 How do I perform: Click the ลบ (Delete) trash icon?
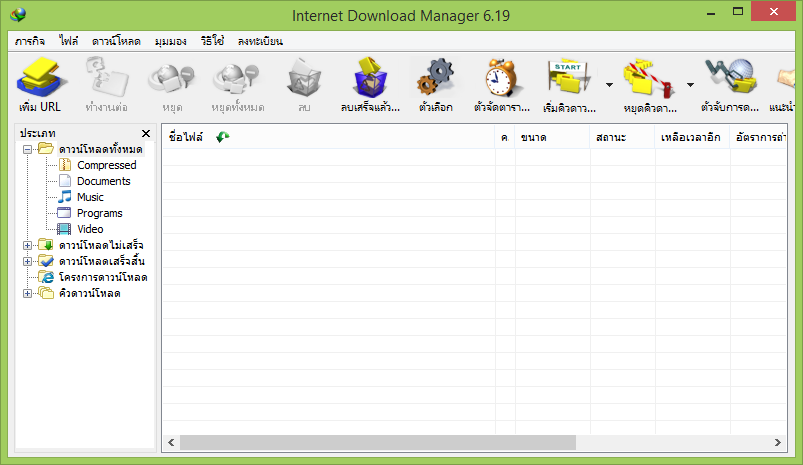[x=304, y=77]
